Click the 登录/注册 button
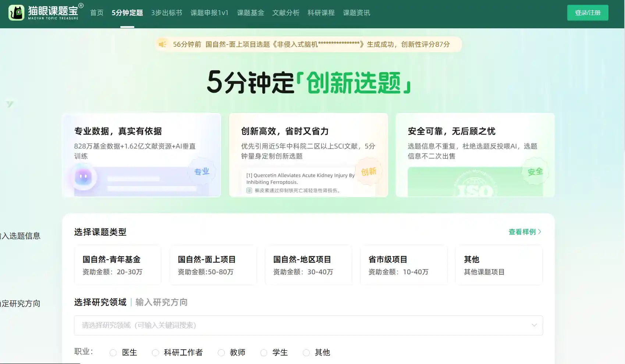The image size is (625, 364). click(587, 13)
